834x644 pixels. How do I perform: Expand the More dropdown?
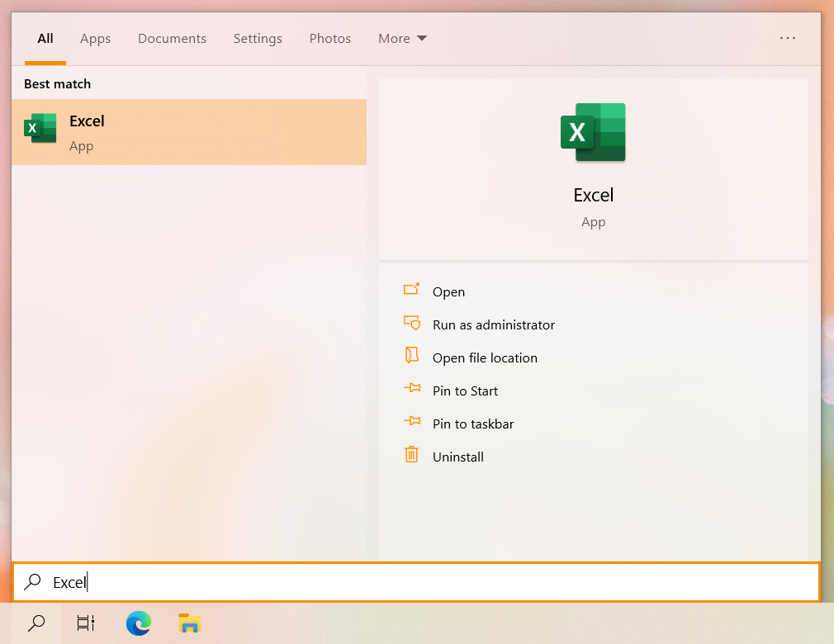[x=403, y=38]
